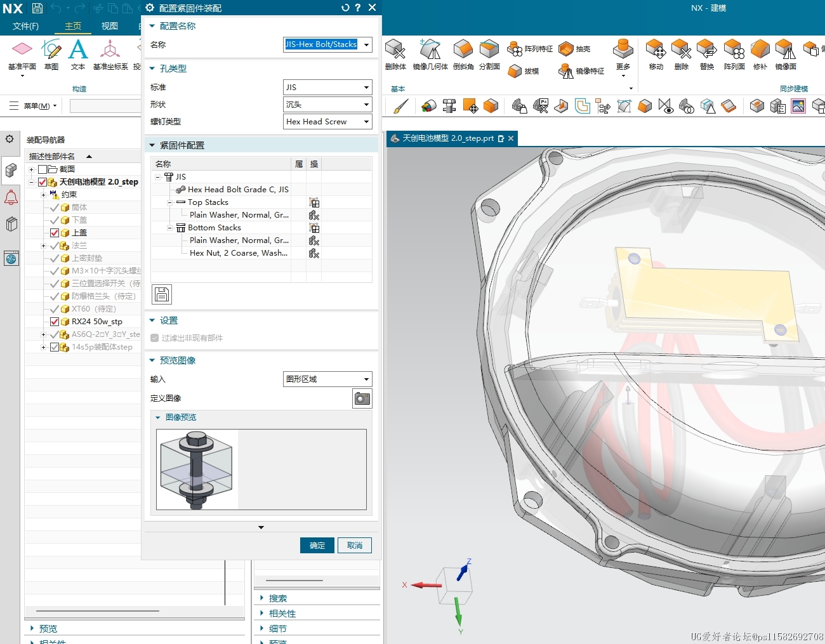Open the 基准坐标系 datum CSYS tool
The width and height of the screenshot is (825, 644).
(110, 55)
